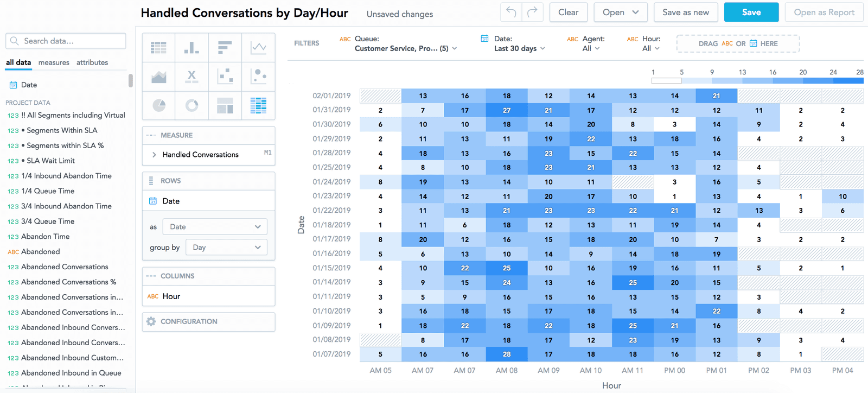The height and width of the screenshot is (393, 868).
Task: Expand the Handled Conversations measure
Action: point(154,155)
